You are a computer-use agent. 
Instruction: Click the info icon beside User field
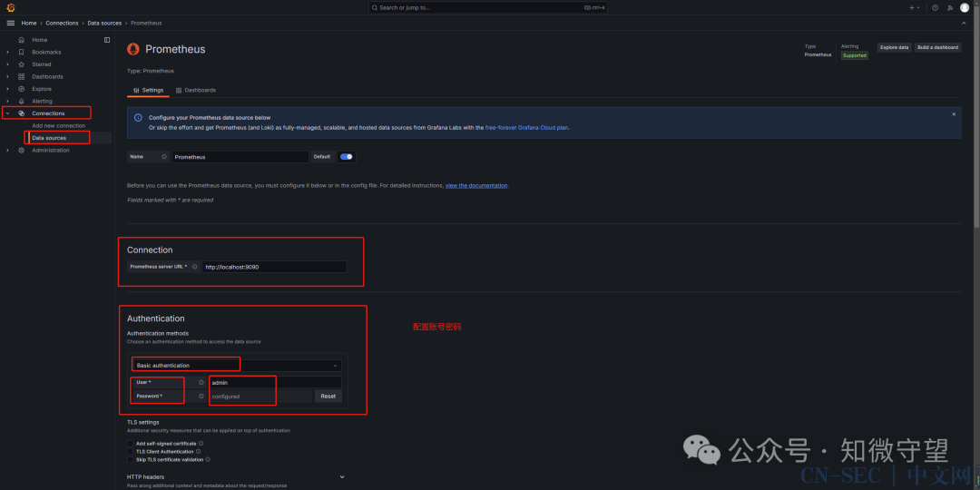201,382
